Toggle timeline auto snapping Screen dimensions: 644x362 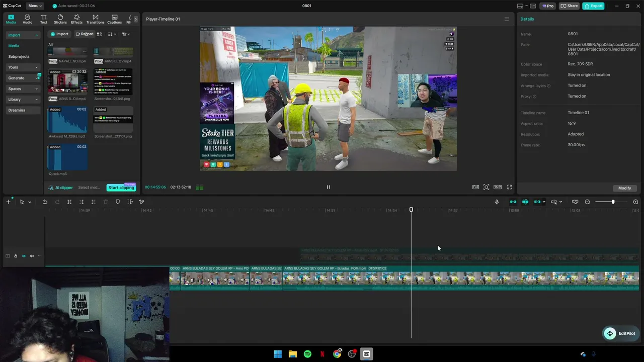coord(525,202)
